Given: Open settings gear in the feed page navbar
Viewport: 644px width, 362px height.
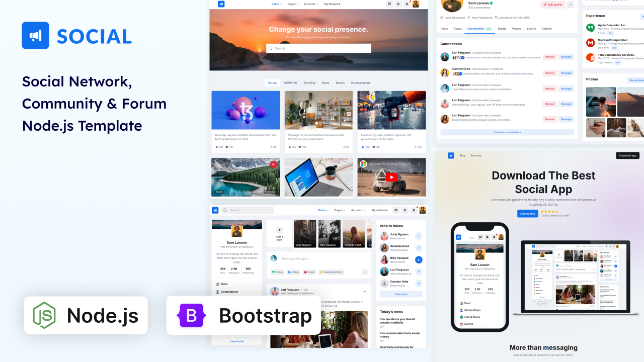Looking at the screenshot, I should (x=405, y=210).
